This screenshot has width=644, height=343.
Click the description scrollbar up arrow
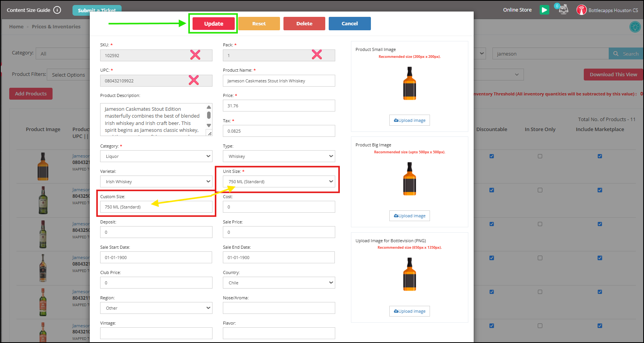click(x=209, y=107)
